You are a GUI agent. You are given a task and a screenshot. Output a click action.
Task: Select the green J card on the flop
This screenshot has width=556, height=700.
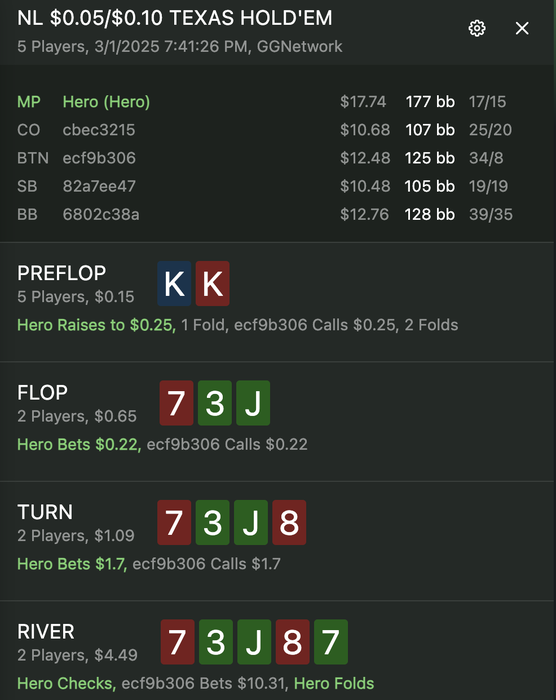tap(253, 403)
